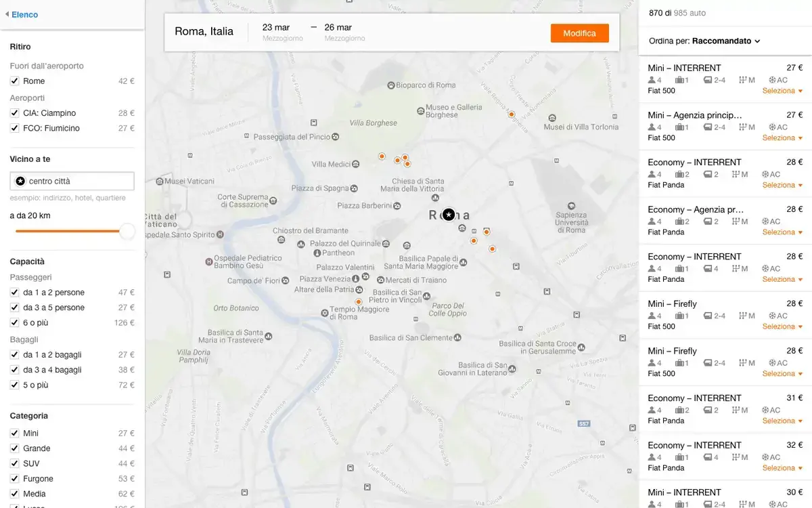This screenshot has height=508, width=812.
Task: Select the Altare della Patria marker
Action: coord(359,290)
